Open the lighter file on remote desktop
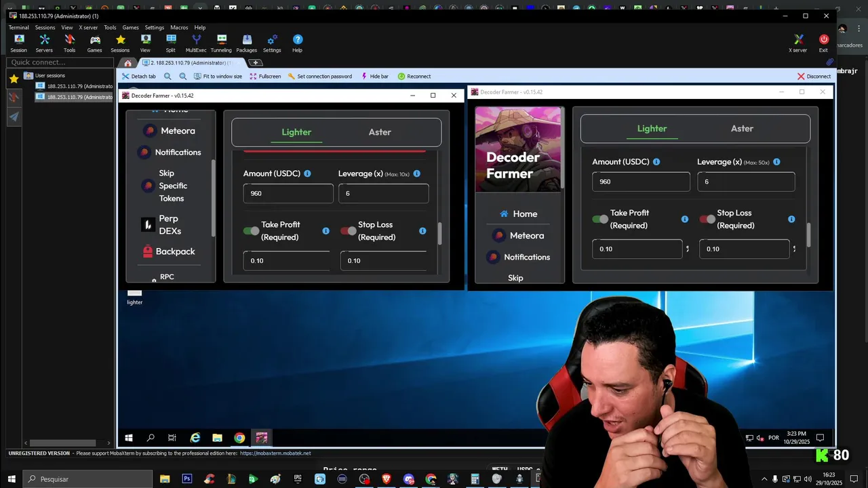The width and height of the screenshot is (868, 488). coord(134,296)
